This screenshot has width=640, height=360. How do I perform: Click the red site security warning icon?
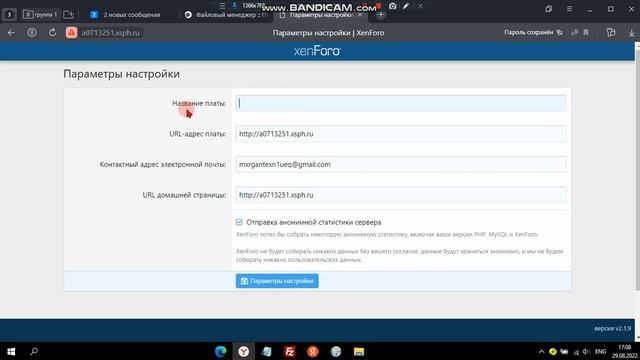point(71,33)
